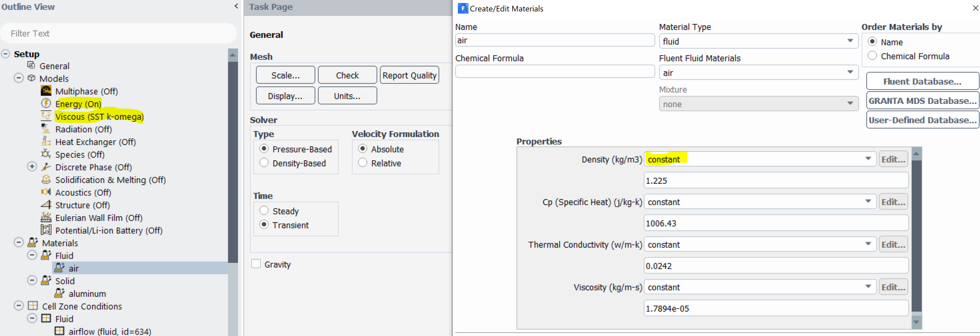Click the Radiation model icon

click(46, 129)
